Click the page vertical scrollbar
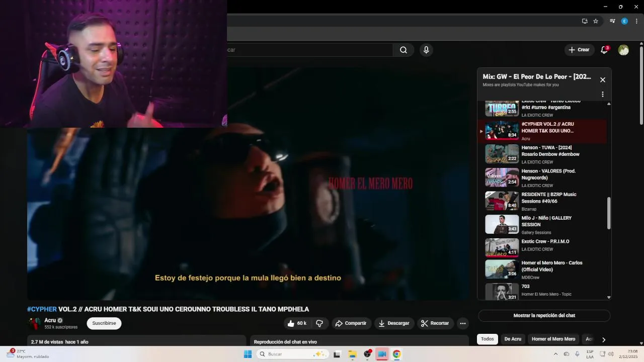Image resolution: width=644 pixels, height=362 pixels. click(x=641, y=85)
